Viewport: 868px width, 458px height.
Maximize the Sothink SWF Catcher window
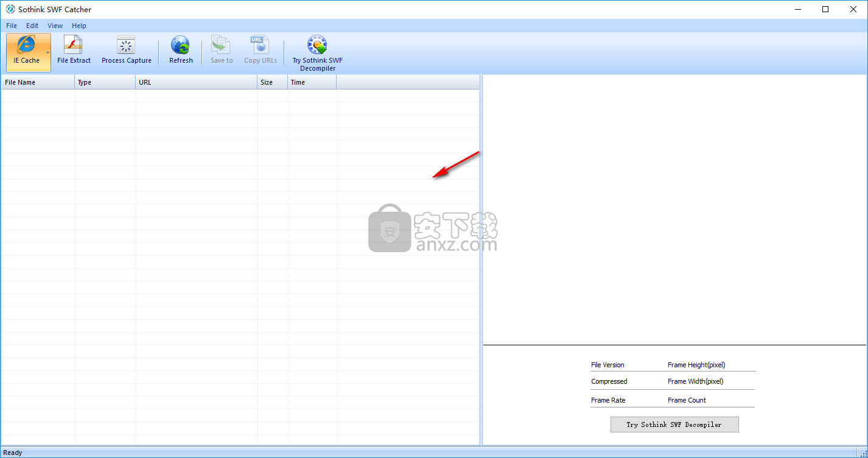[825, 9]
